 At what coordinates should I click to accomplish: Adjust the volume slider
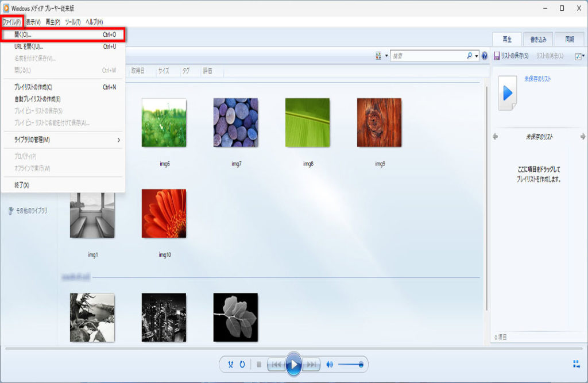[350, 364]
